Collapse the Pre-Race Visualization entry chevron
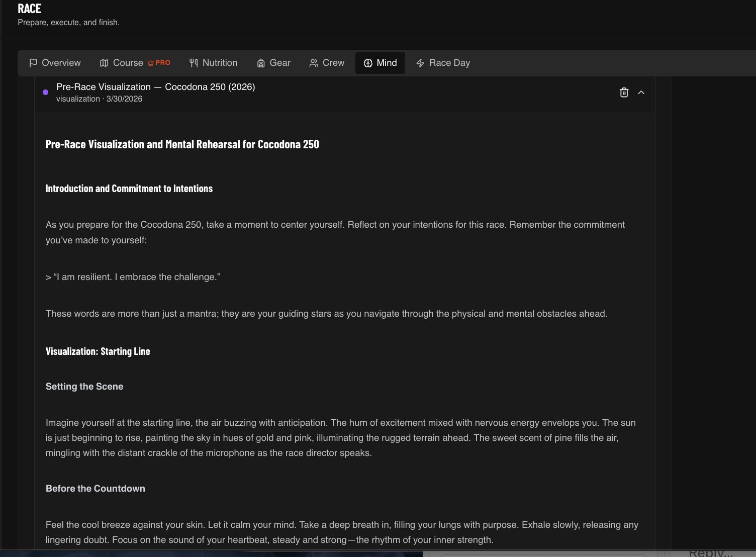 click(641, 92)
